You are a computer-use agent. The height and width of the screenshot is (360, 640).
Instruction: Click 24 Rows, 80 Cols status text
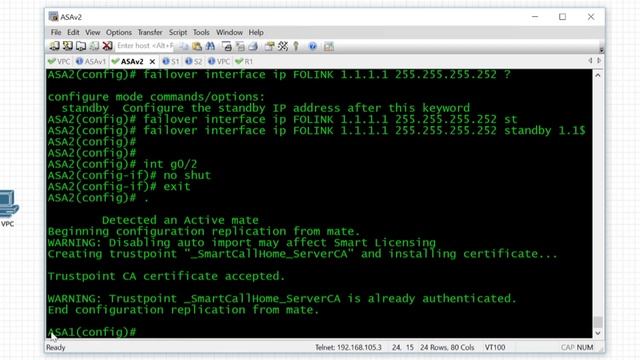click(447, 348)
